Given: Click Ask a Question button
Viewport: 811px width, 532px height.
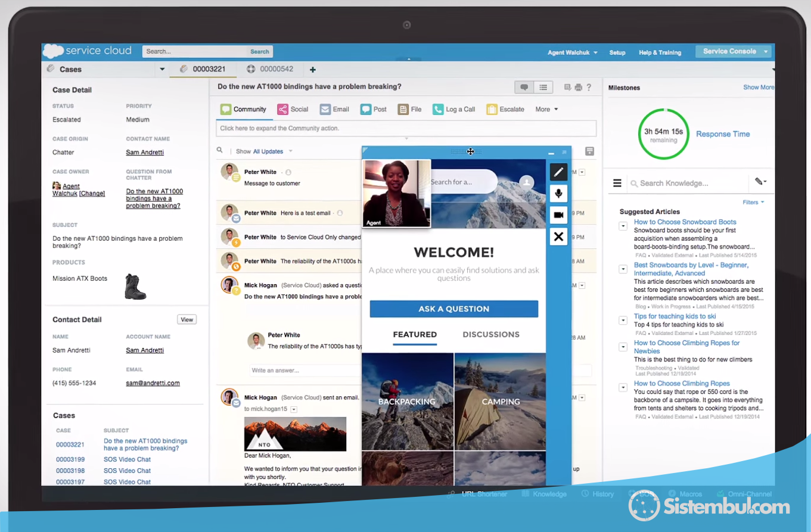Looking at the screenshot, I should [x=454, y=309].
